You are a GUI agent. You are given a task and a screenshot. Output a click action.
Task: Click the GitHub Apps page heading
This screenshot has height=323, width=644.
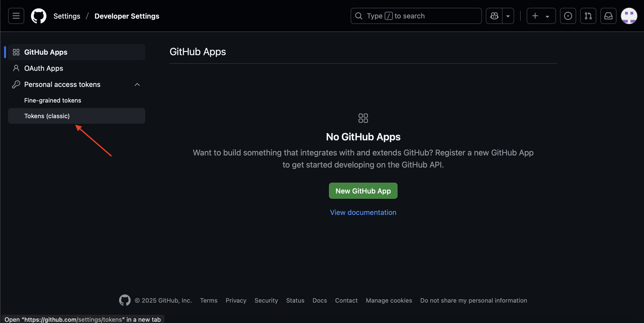click(198, 52)
